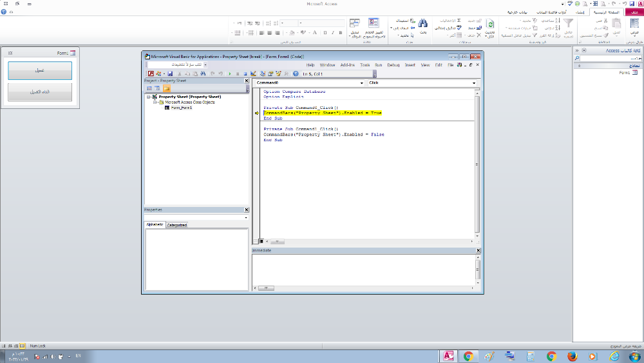Click the first large button on Form1
644x363 pixels.
40,71
